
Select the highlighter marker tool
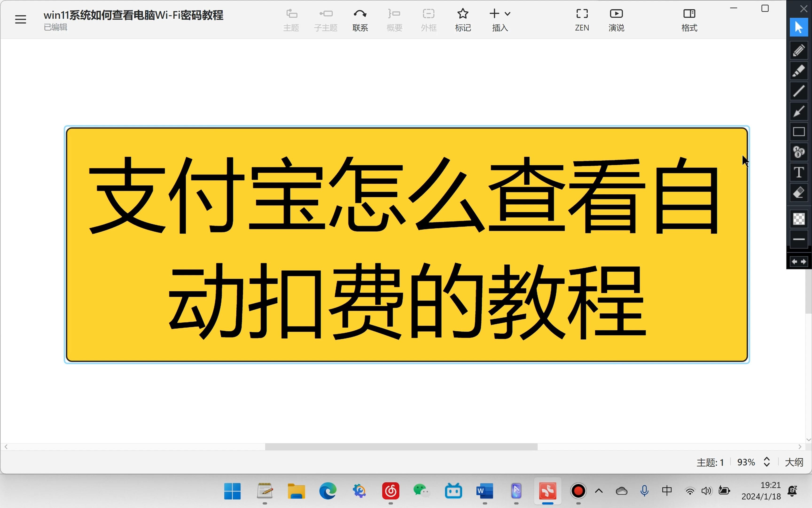[799, 71]
